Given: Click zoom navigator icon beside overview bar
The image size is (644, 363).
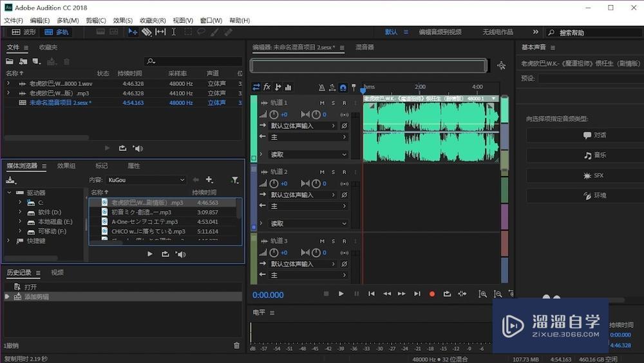Looking at the screenshot, I should [x=502, y=65].
